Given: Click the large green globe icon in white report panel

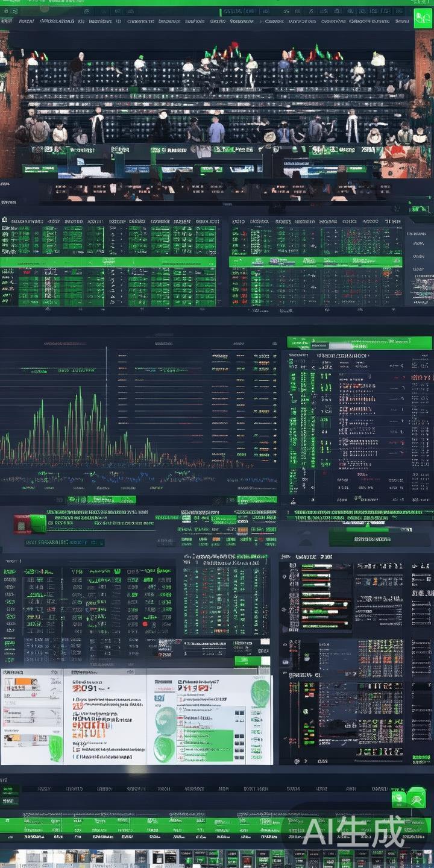Looking at the screenshot, I should (x=165, y=721).
